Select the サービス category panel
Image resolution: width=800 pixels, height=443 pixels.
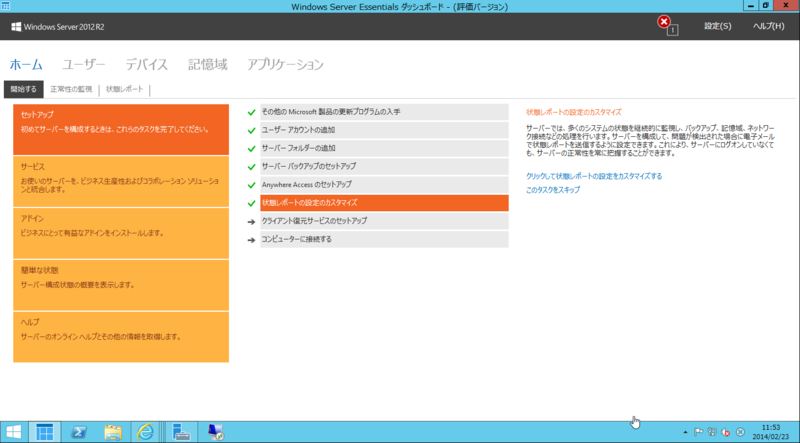click(121, 182)
